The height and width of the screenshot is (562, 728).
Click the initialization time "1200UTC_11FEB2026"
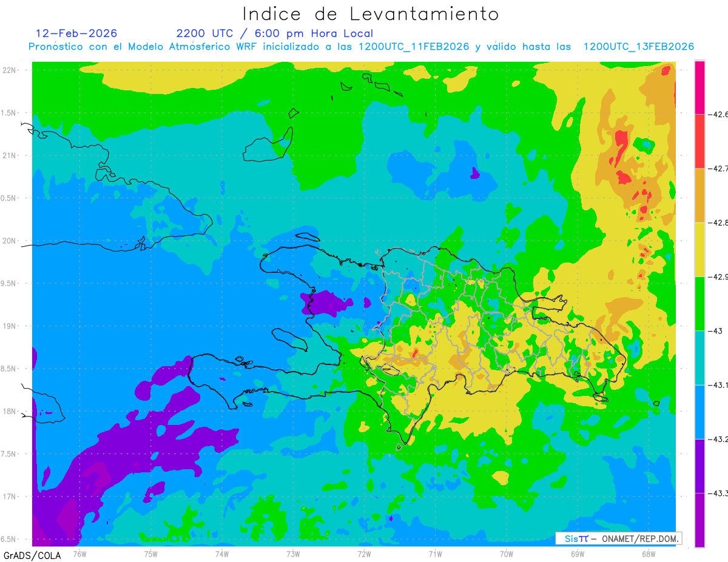414,47
